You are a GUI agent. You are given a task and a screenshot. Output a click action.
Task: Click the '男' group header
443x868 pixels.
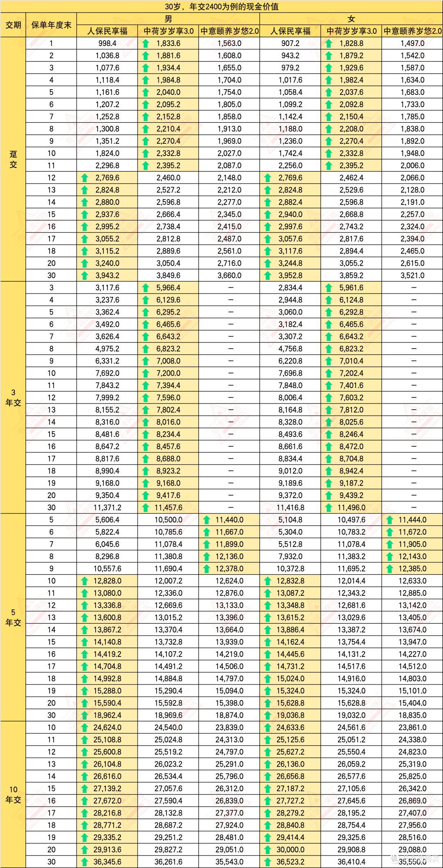pyautogui.click(x=168, y=19)
